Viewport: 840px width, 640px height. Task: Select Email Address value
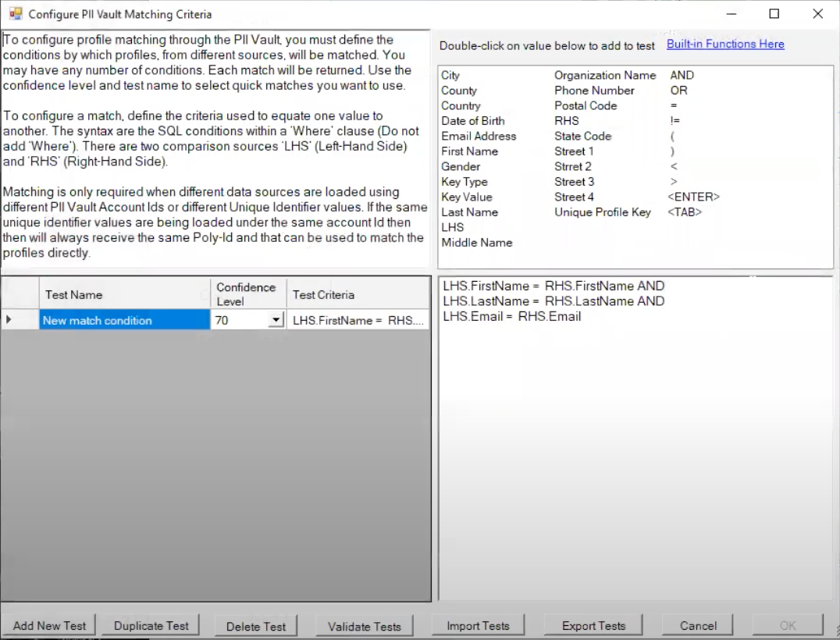[x=479, y=136]
